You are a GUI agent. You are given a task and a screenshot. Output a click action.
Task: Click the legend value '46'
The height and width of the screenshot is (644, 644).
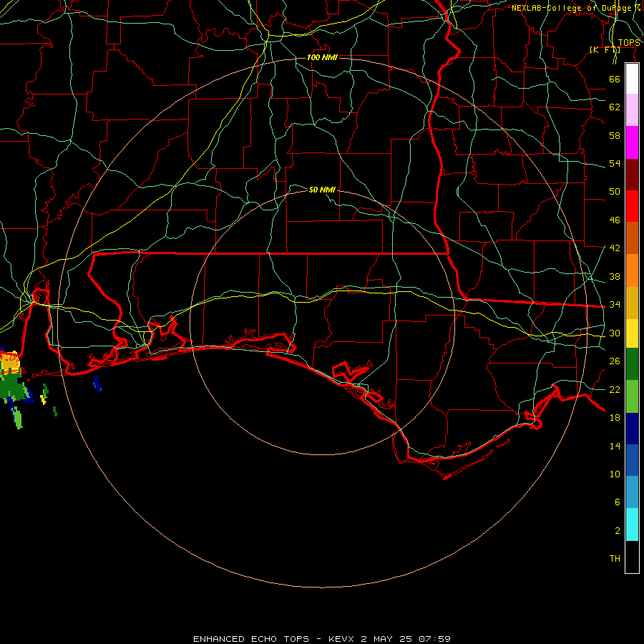[x=615, y=220]
